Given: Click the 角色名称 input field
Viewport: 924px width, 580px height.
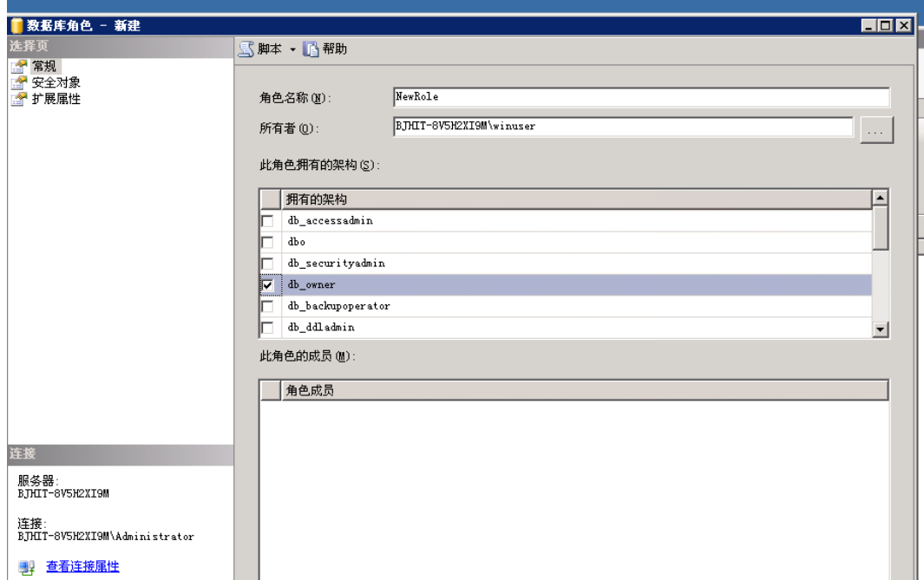Looking at the screenshot, I should pos(641,97).
